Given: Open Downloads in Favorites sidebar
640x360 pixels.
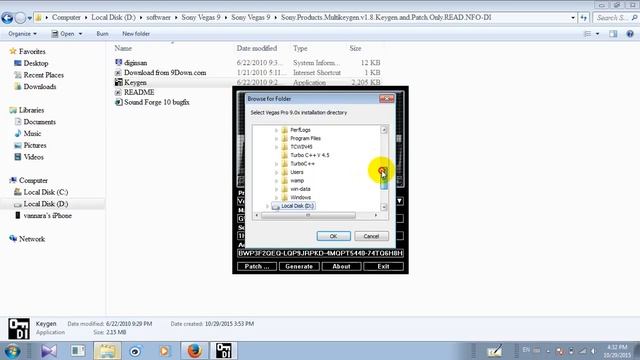Looking at the screenshot, I should coord(40,87).
